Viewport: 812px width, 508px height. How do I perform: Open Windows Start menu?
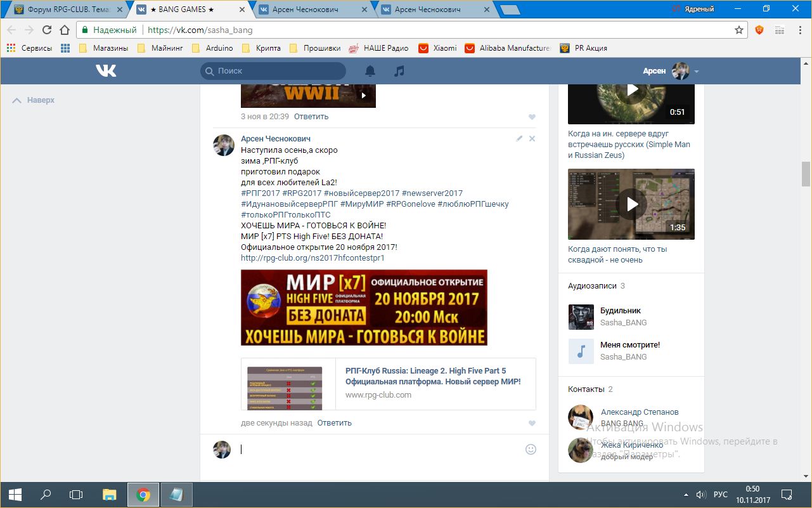point(15,494)
